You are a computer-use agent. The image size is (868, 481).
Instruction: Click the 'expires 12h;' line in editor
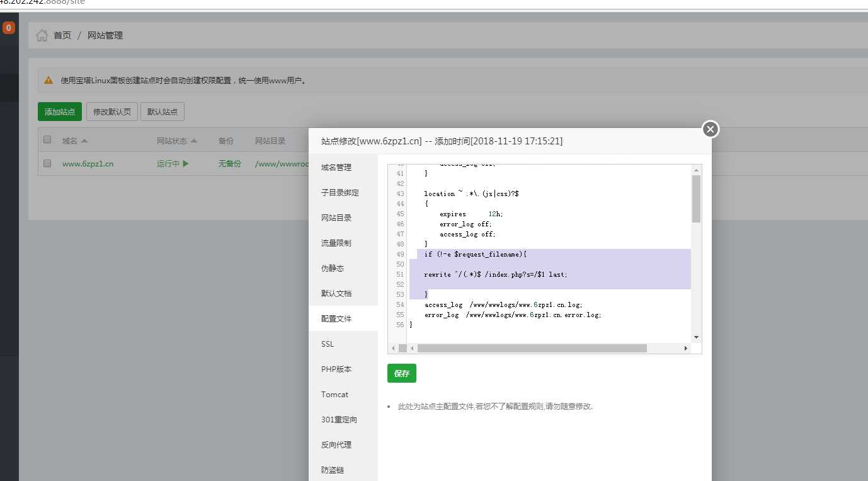471,214
